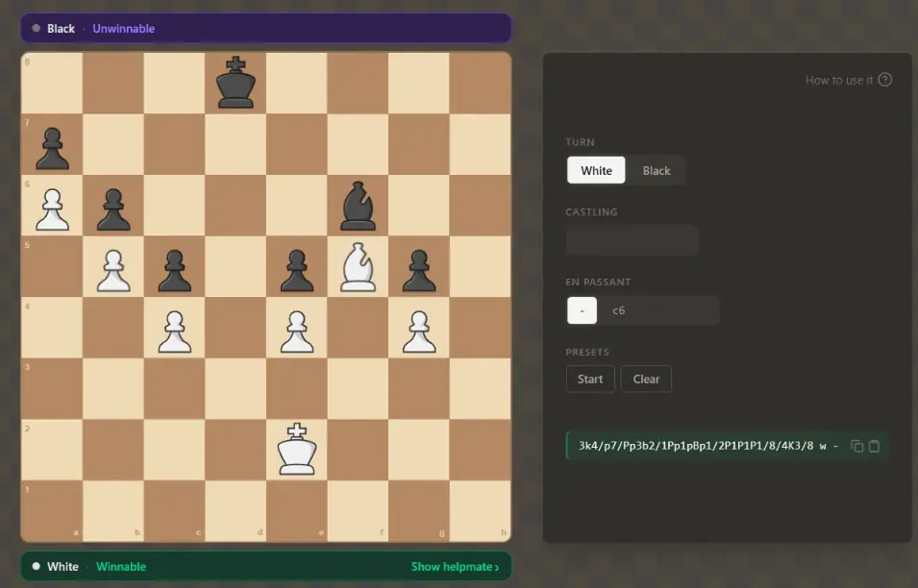Select the black pawn on e5
The width and height of the screenshot is (918, 588).
[297, 270]
